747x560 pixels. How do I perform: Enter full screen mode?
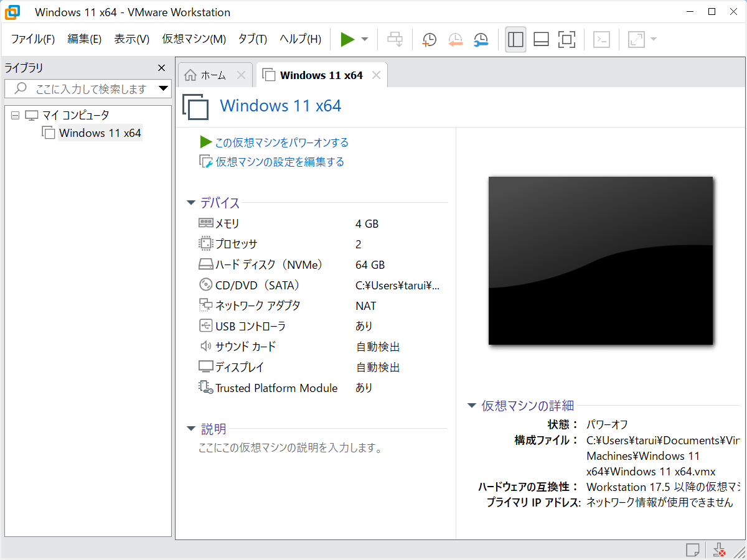click(x=566, y=39)
